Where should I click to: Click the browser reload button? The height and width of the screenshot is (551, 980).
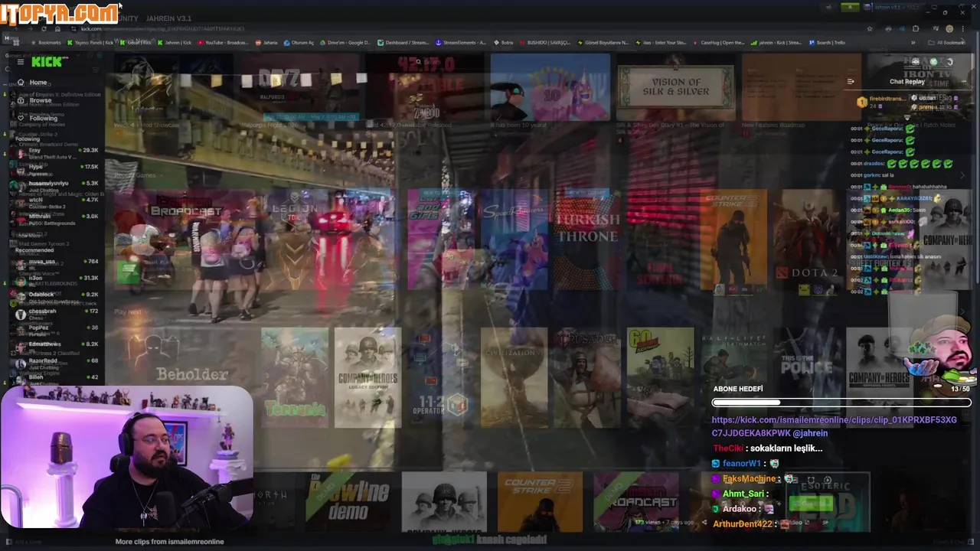pos(44,29)
